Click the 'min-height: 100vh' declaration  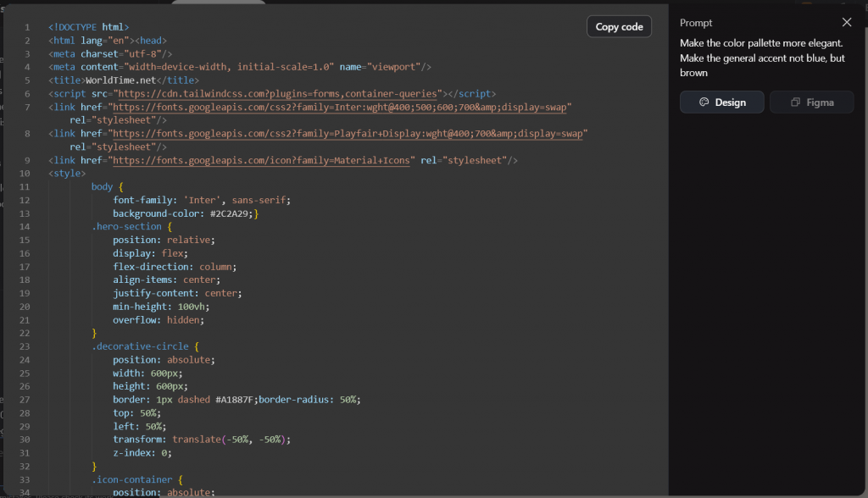(x=161, y=307)
